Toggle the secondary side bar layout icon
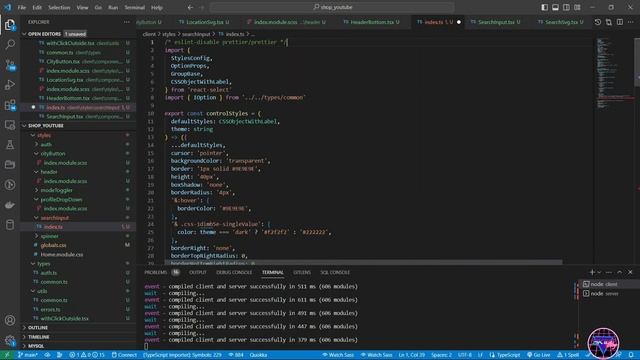The height and width of the screenshot is (360, 640). click(567, 7)
